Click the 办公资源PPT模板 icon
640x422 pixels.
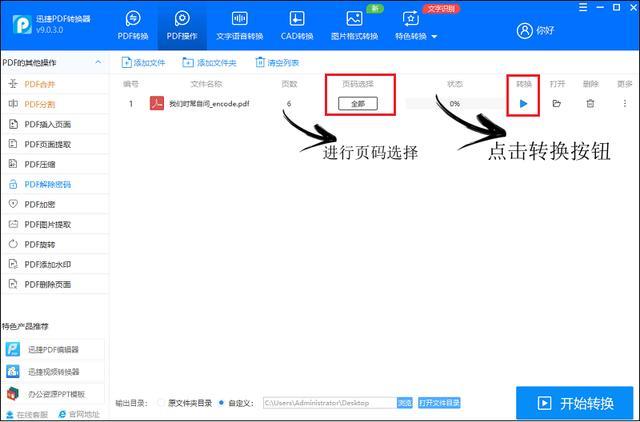13,394
